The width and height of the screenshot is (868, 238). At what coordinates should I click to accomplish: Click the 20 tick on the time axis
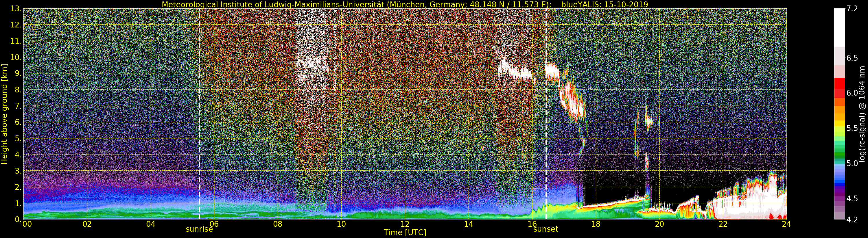(659, 224)
